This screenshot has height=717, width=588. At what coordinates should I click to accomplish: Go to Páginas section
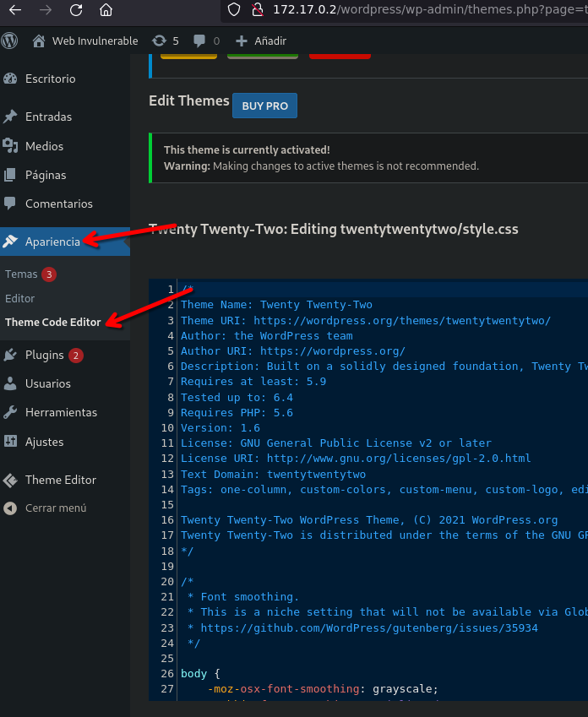point(46,175)
